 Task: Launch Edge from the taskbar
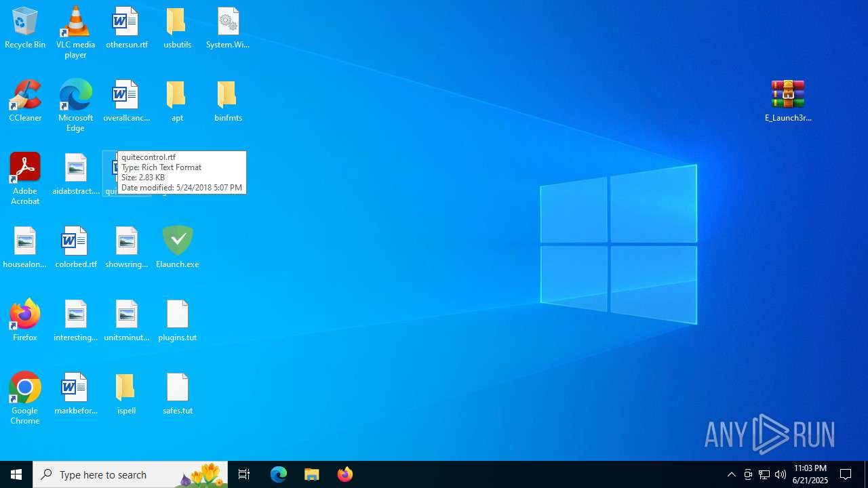[279, 474]
